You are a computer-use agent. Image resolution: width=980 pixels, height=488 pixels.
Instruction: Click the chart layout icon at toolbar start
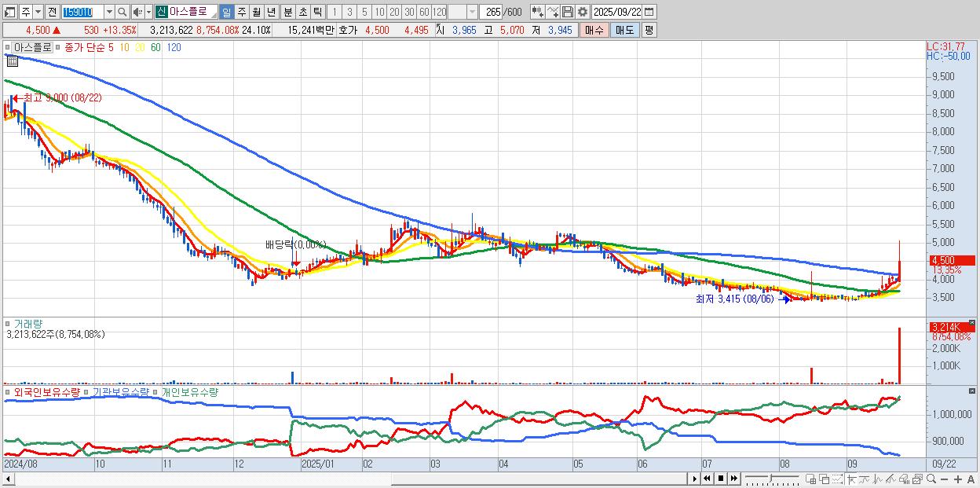pyautogui.click(x=10, y=12)
